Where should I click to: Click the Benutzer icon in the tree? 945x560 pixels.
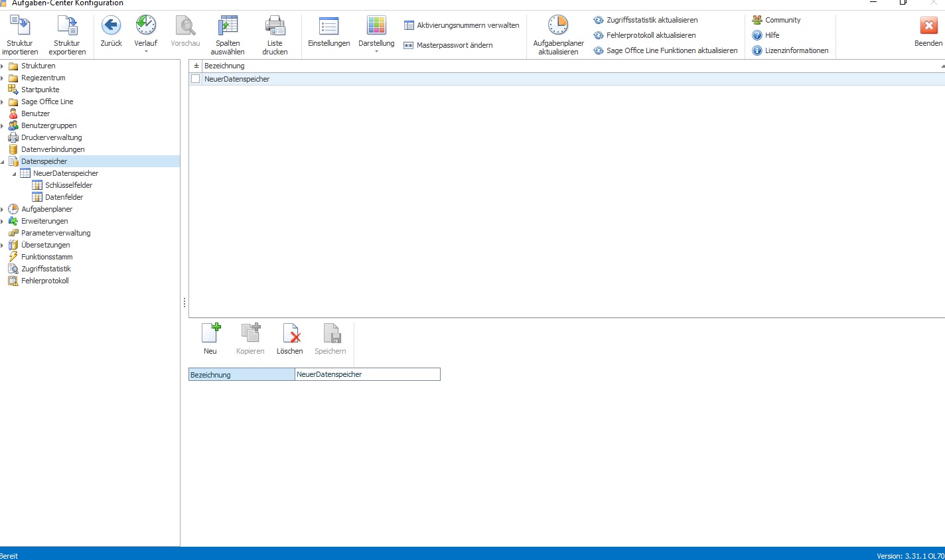coord(13,113)
